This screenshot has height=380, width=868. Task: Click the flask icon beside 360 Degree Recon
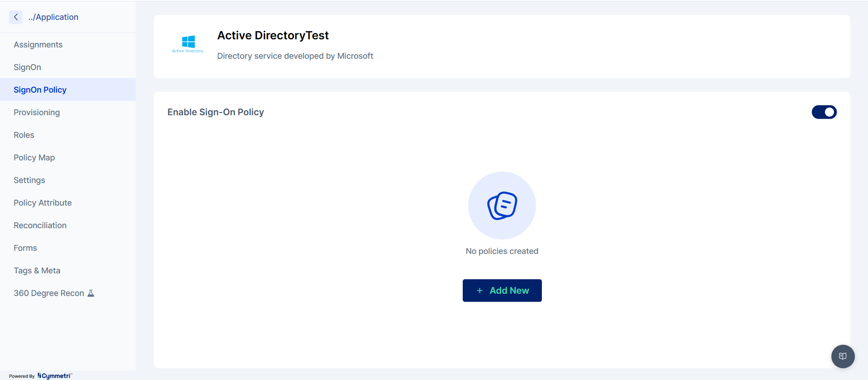coord(91,293)
